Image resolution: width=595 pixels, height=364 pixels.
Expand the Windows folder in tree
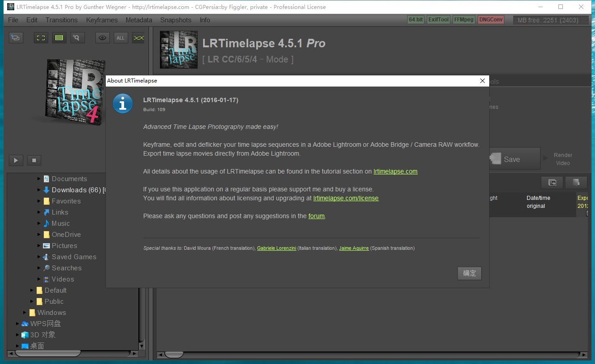point(25,313)
